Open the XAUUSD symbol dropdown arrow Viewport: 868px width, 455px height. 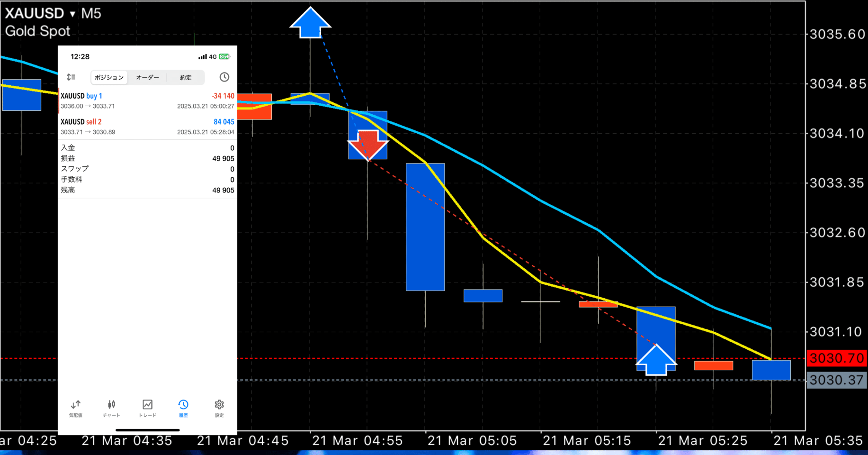[x=72, y=14]
